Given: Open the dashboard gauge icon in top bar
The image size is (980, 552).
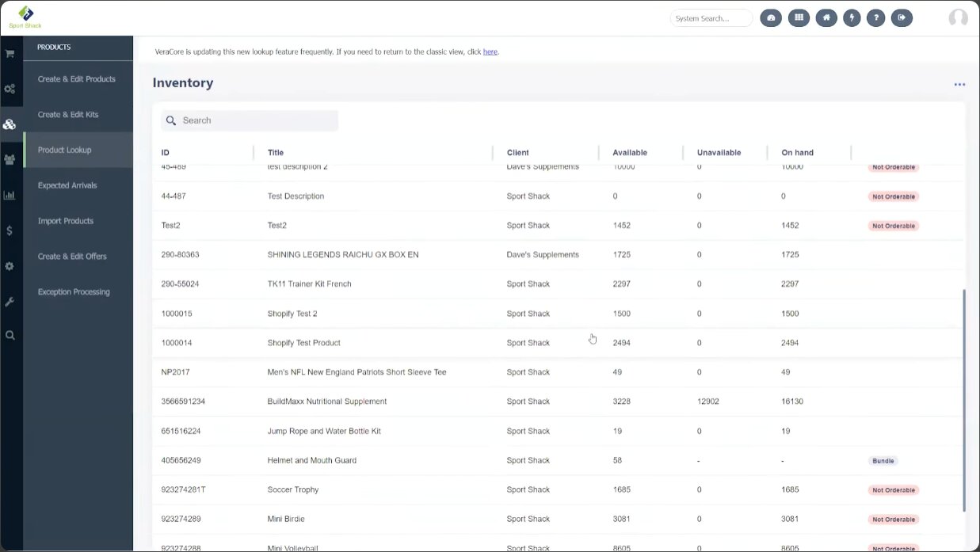Looking at the screenshot, I should (771, 18).
